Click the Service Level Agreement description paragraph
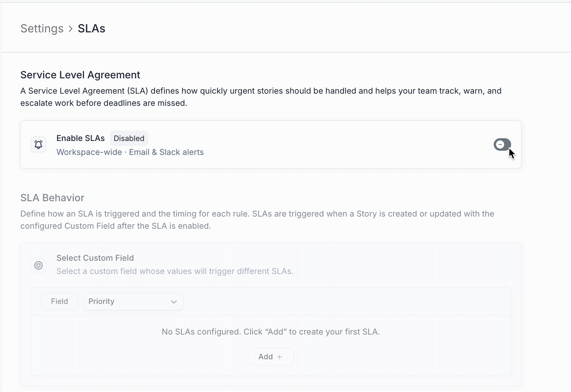This screenshot has width=571, height=392. click(260, 97)
